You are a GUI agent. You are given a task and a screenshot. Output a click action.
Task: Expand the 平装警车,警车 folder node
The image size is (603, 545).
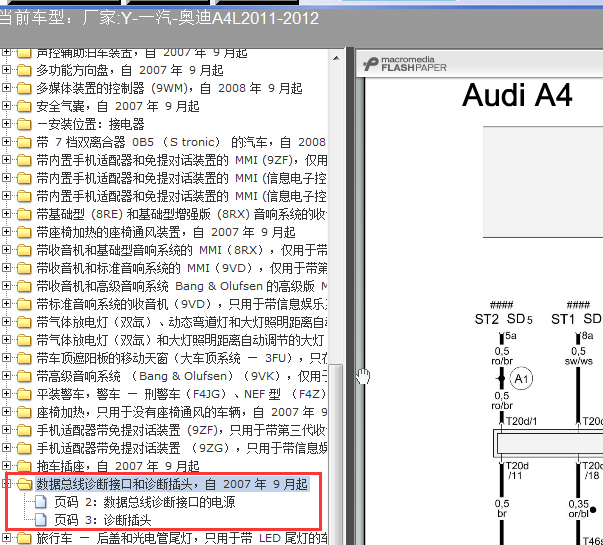pos(6,393)
